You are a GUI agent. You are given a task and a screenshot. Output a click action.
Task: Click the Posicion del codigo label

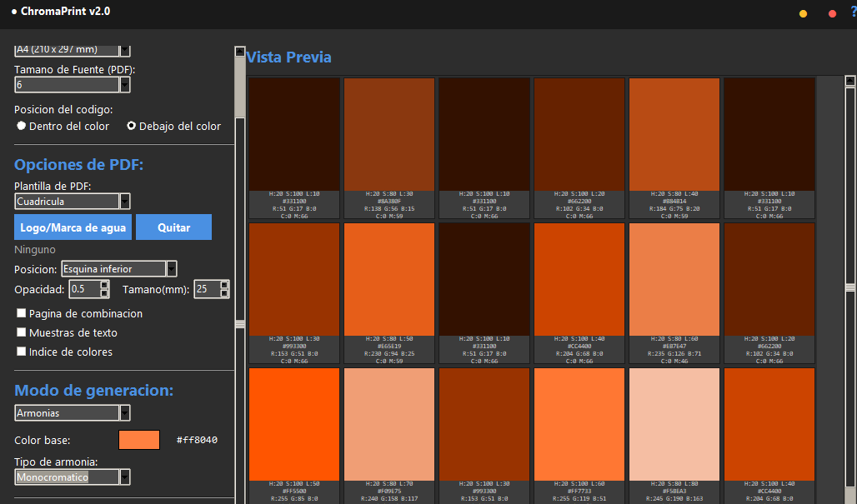coord(63,109)
